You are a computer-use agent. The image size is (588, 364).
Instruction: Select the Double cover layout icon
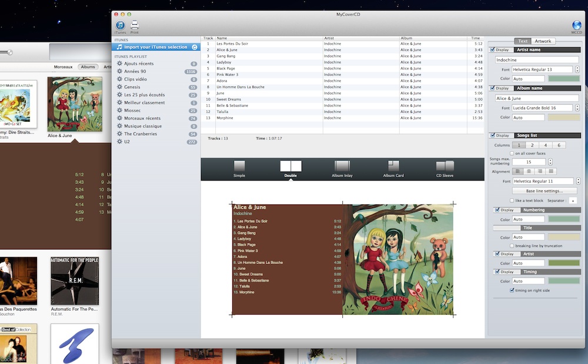[290, 166]
